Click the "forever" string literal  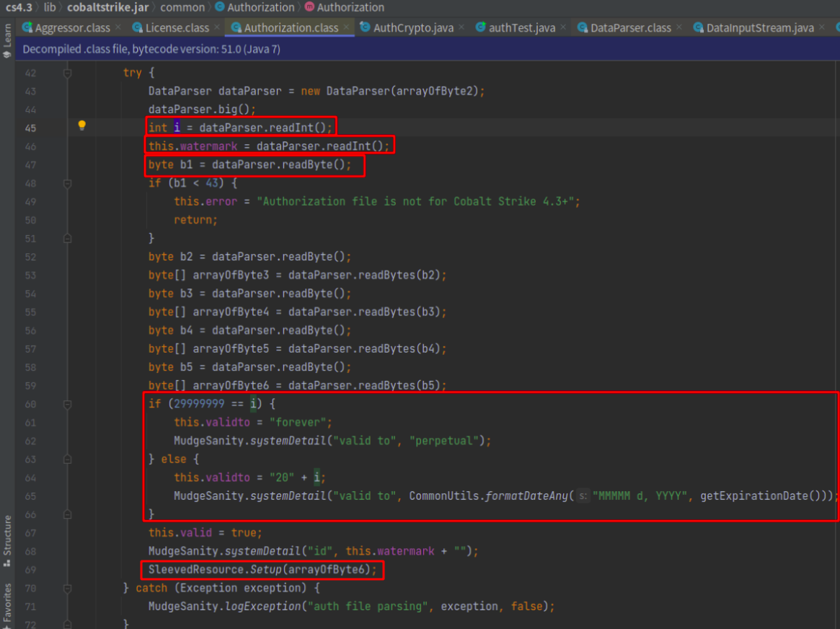point(298,422)
